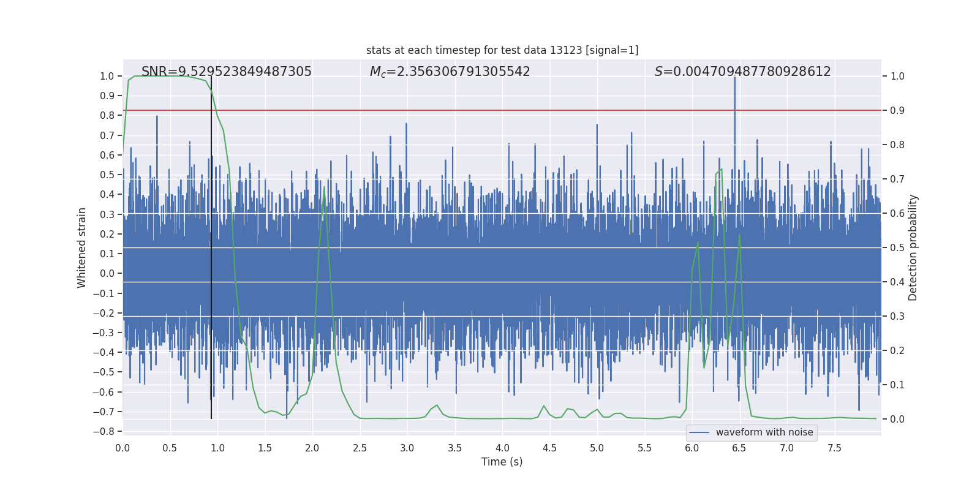Click the blue line sample in the legend

(699, 432)
